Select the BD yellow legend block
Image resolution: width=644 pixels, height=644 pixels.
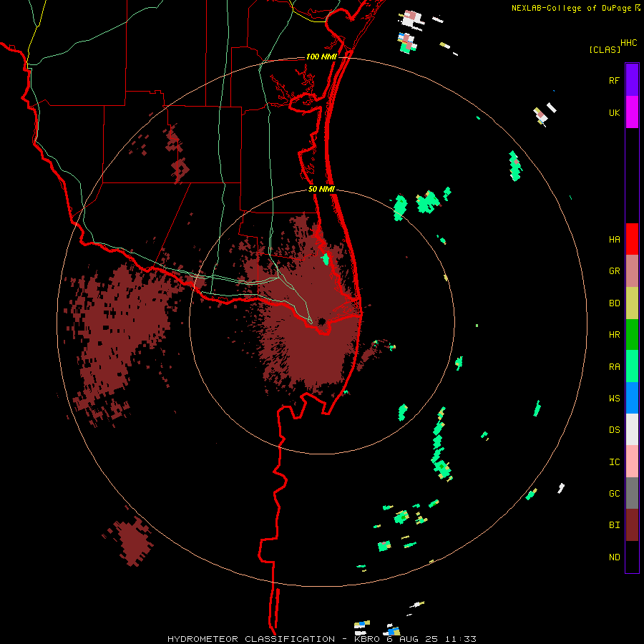click(632, 303)
